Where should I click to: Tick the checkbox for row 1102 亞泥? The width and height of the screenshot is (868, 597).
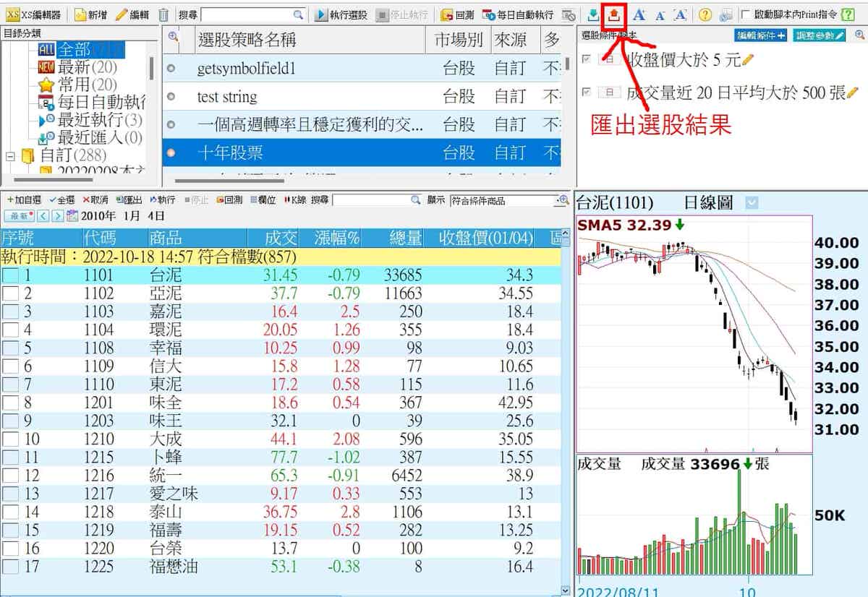click(10, 293)
